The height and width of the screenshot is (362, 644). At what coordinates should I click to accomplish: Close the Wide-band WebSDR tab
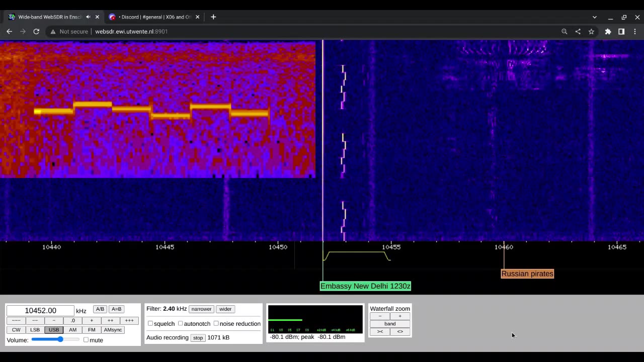(97, 17)
